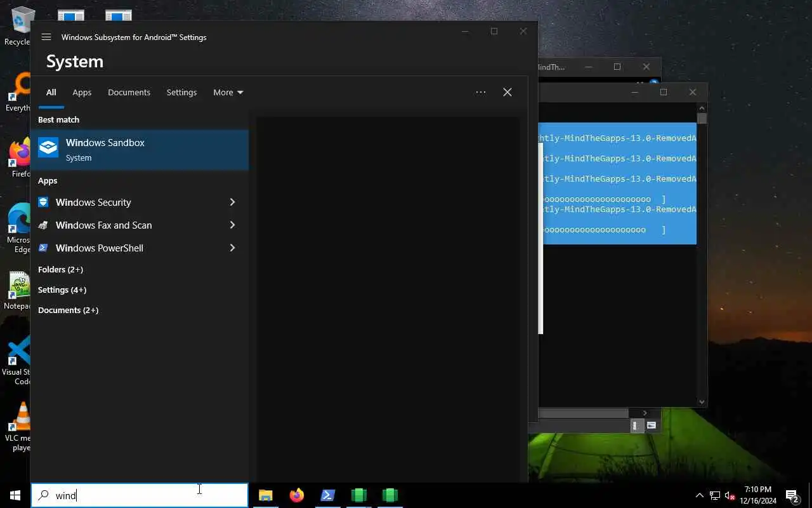
Task: Open the hamburger menu in WSA Settings
Action: coord(46,37)
